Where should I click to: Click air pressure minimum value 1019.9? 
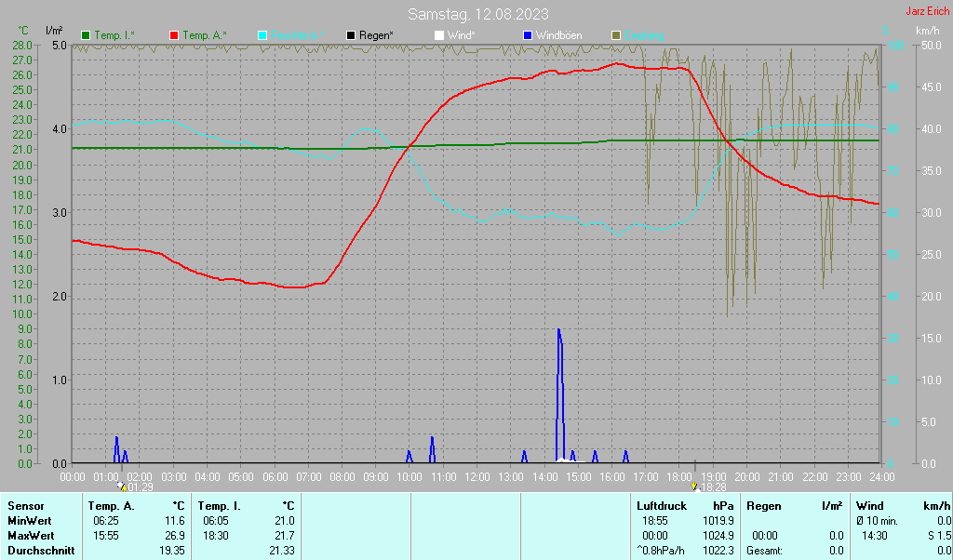click(718, 521)
